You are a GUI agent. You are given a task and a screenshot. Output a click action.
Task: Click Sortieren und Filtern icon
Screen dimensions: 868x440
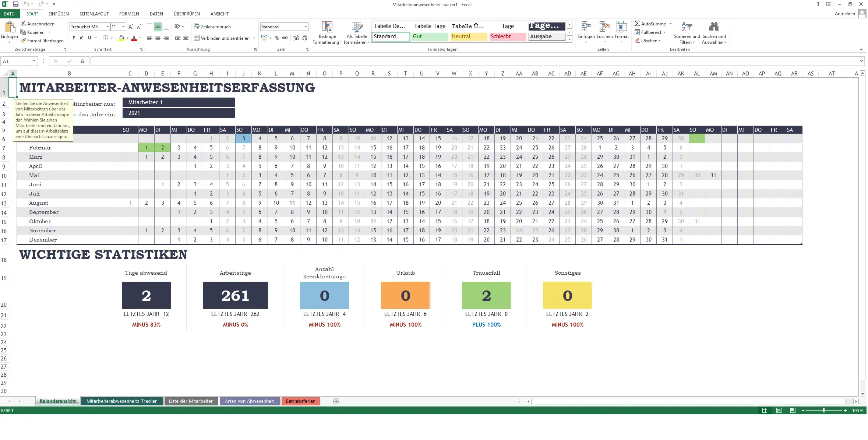click(x=687, y=27)
